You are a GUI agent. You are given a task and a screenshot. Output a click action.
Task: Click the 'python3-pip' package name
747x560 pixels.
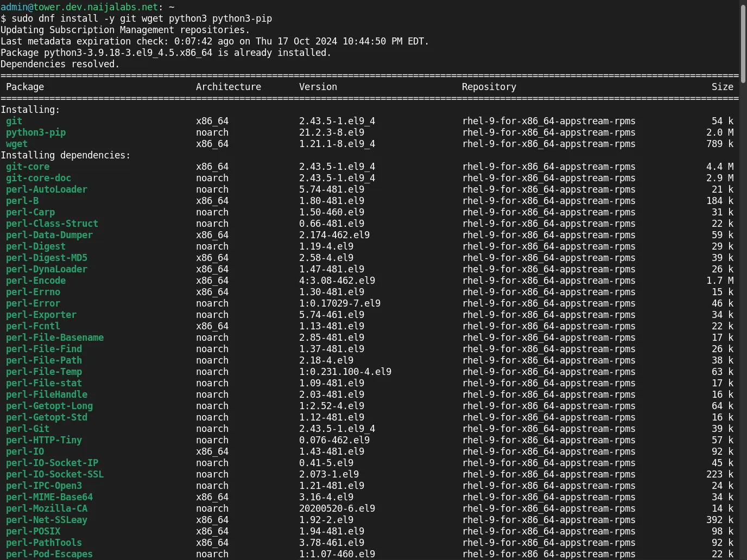pyautogui.click(x=36, y=132)
